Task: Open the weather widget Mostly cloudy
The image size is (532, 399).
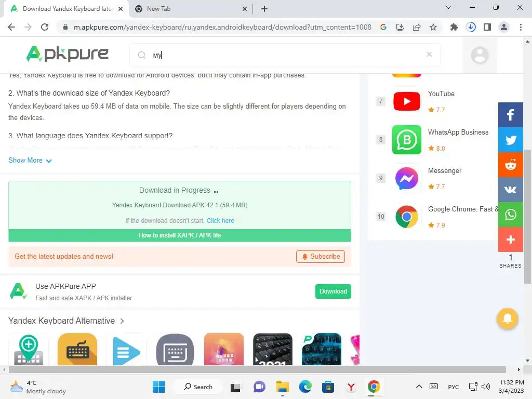Action: [37, 387]
